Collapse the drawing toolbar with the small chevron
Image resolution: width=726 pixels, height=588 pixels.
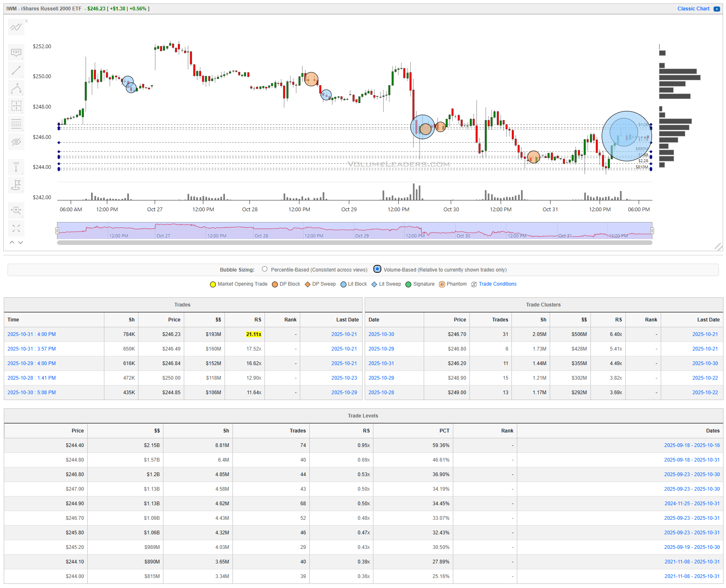pyautogui.click(x=27, y=20)
